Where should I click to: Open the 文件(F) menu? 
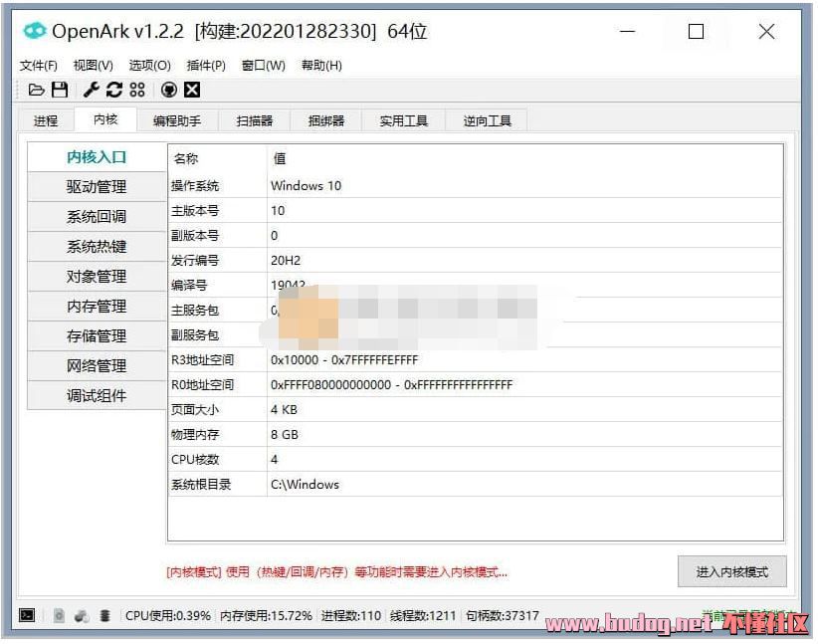pos(39,66)
